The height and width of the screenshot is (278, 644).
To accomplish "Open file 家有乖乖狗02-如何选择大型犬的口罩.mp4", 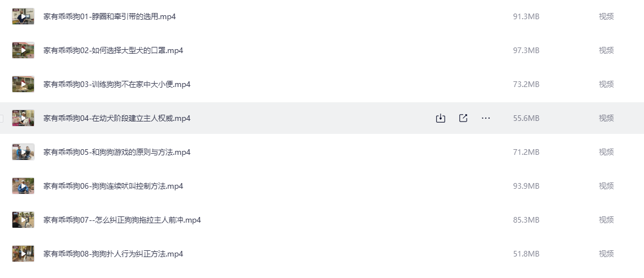I will pos(113,50).
